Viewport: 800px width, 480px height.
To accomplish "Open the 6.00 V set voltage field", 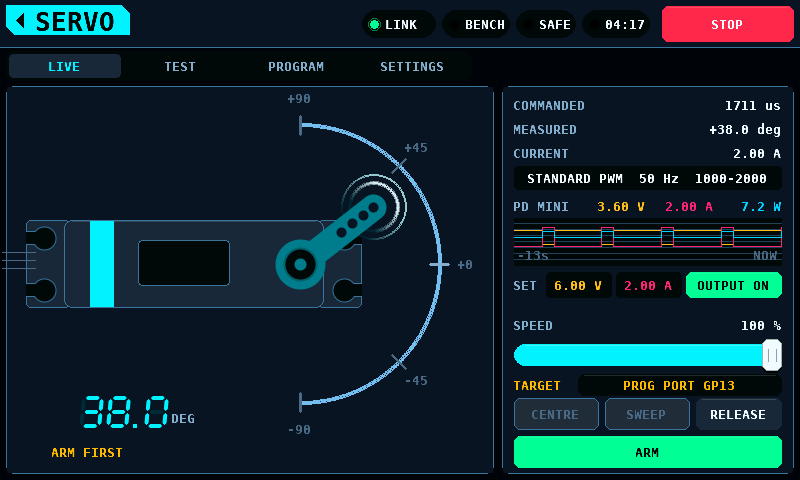I will [x=579, y=286].
